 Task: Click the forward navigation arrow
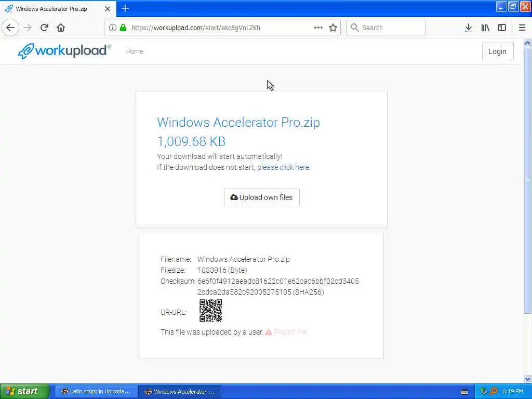pos(28,28)
